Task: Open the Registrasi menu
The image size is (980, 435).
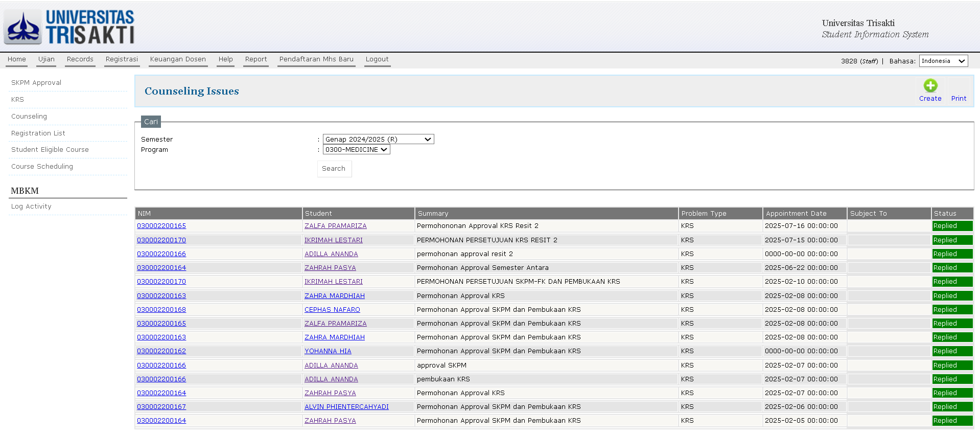Action: [x=122, y=59]
